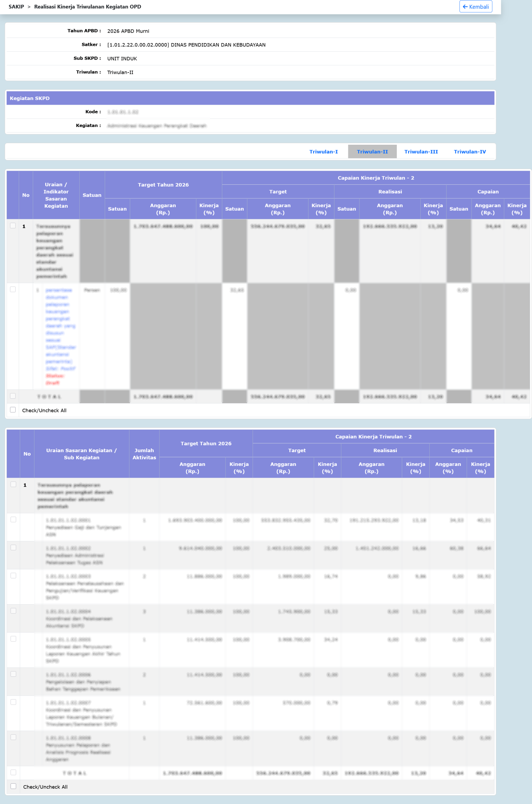Click the DINAS PENDIDIKAN DAN KEBUDAYAAN satker text
The height and width of the screenshot is (804, 532).
(x=186, y=45)
